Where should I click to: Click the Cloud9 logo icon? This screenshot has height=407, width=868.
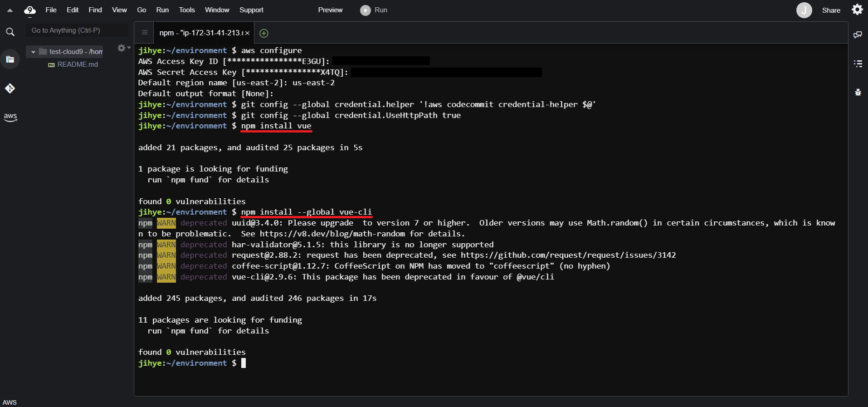pos(30,10)
